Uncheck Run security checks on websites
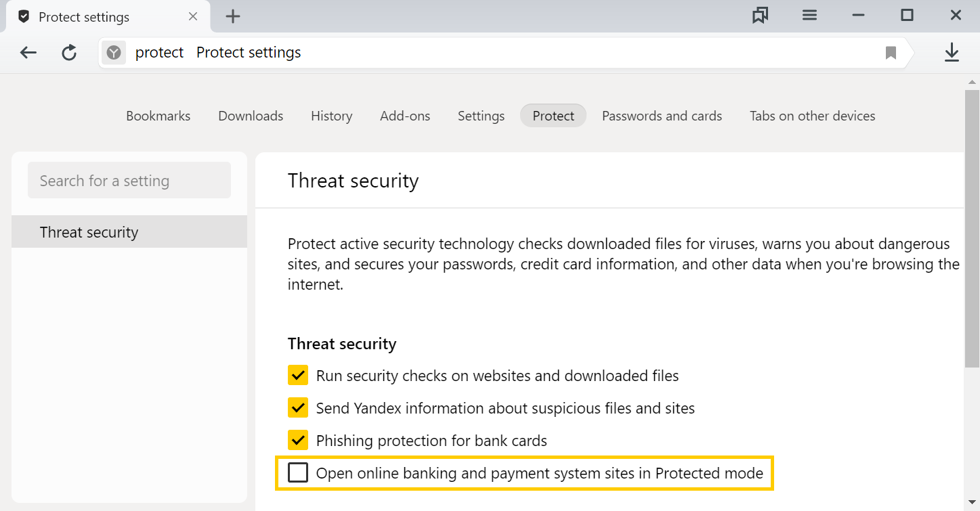Image resolution: width=980 pixels, height=511 pixels. [x=298, y=375]
